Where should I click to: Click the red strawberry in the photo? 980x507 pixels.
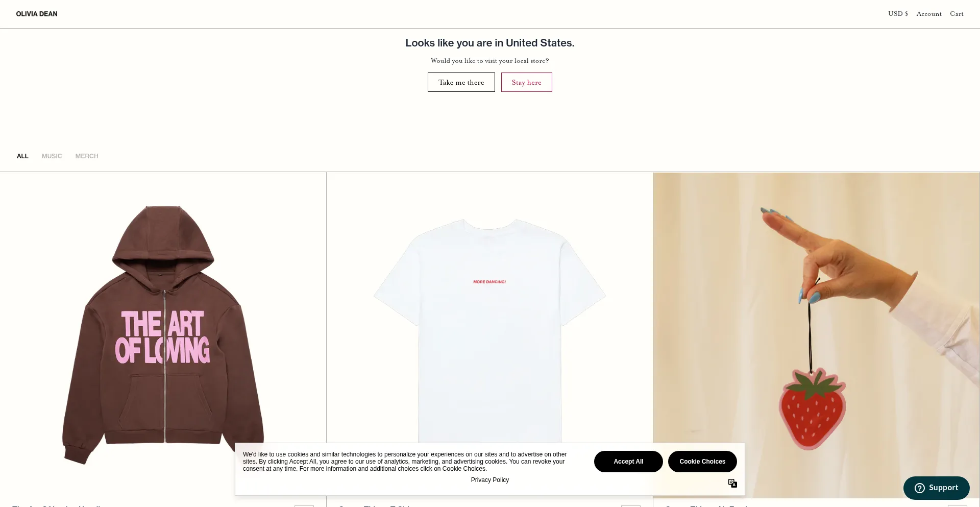tap(812, 409)
